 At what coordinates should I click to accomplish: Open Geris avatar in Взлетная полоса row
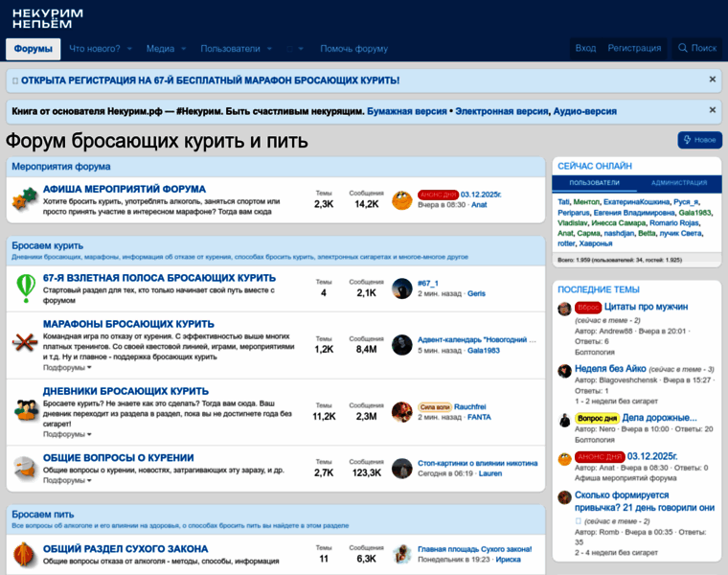402,288
